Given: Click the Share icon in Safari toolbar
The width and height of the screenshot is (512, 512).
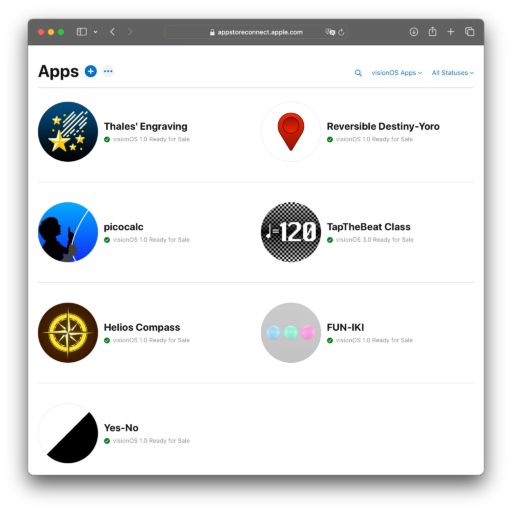Looking at the screenshot, I should click(x=432, y=32).
